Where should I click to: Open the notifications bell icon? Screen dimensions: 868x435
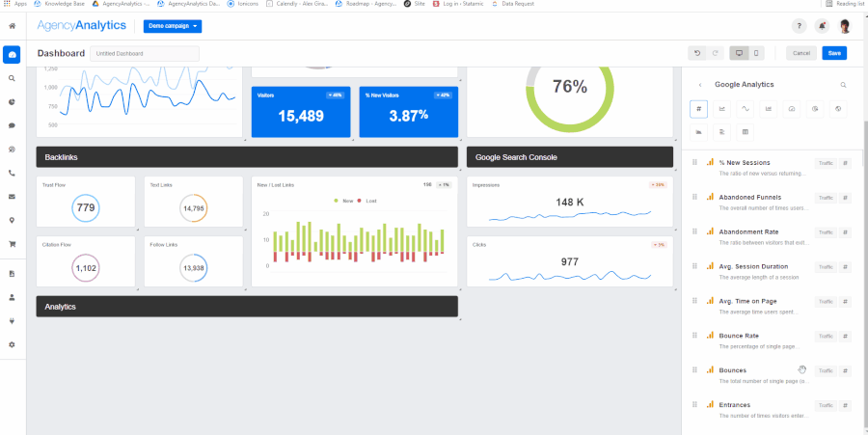[822, 26]
